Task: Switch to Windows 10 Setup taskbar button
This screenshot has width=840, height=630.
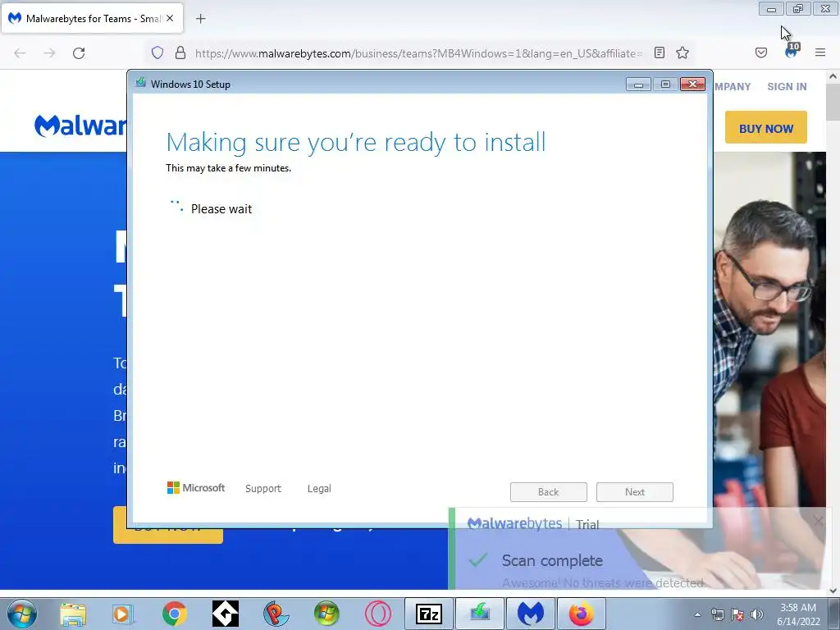Action: coord(480,614)
